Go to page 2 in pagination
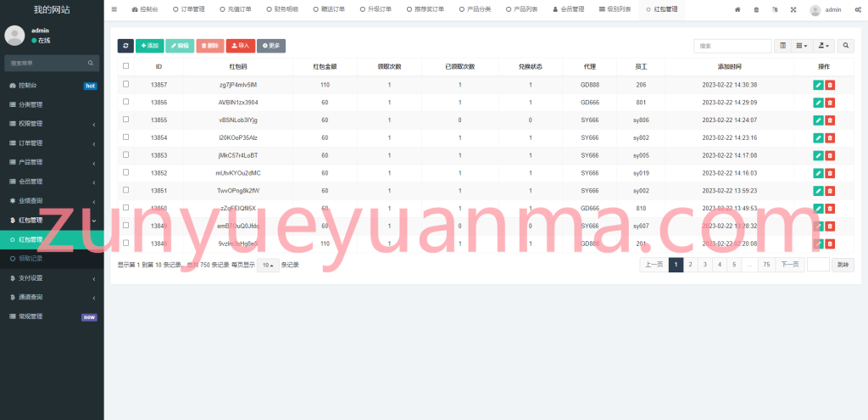This screenshot has width=868, height=420. click(x=690, y=265)
